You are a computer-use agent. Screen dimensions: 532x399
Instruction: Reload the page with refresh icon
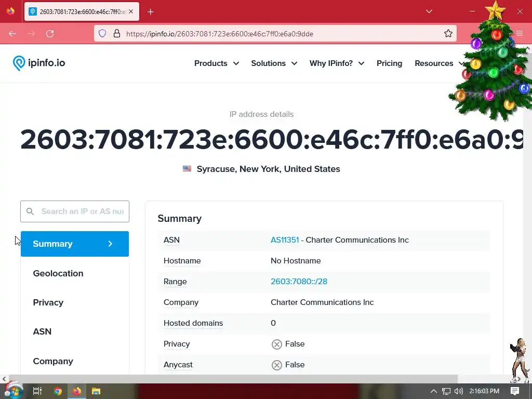click(50, 34)
